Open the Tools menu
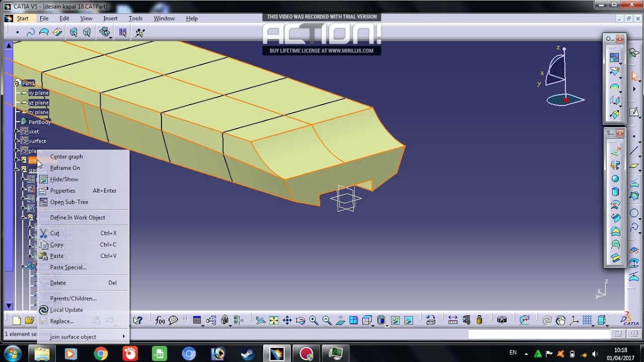 coord(135,18)
